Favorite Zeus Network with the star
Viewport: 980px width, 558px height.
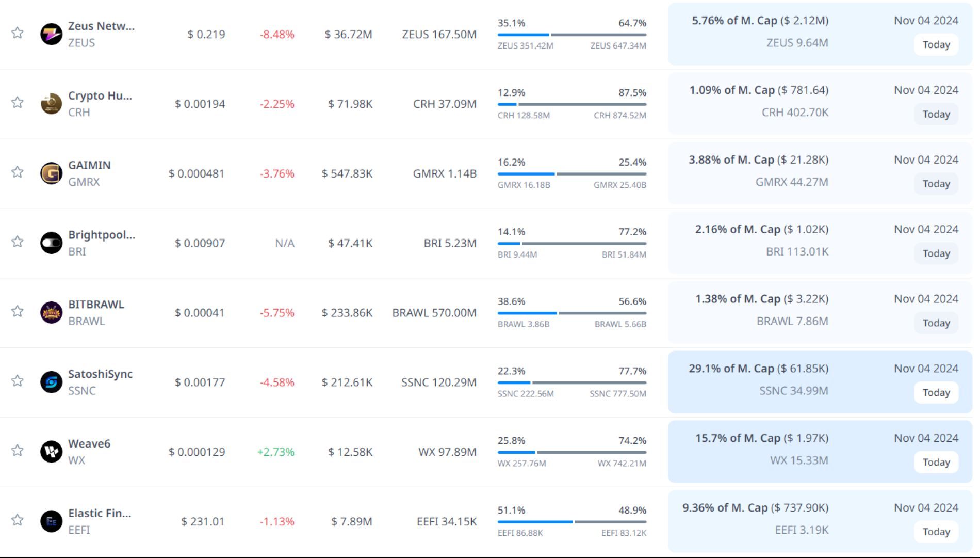coord(18,33)
